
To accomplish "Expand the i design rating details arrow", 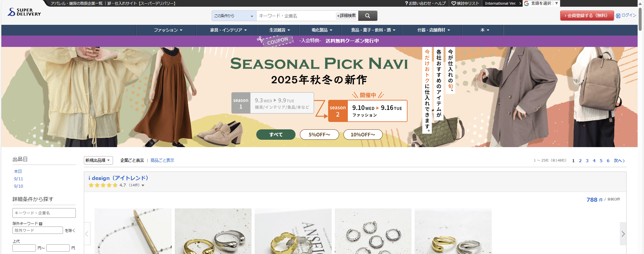I will pos(143,185).
